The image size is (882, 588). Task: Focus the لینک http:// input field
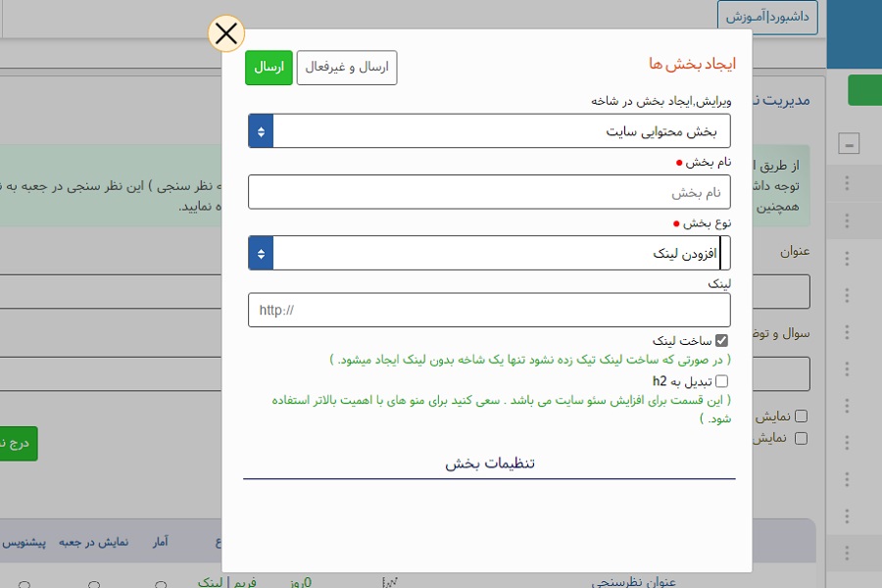[x=489, y=311]
